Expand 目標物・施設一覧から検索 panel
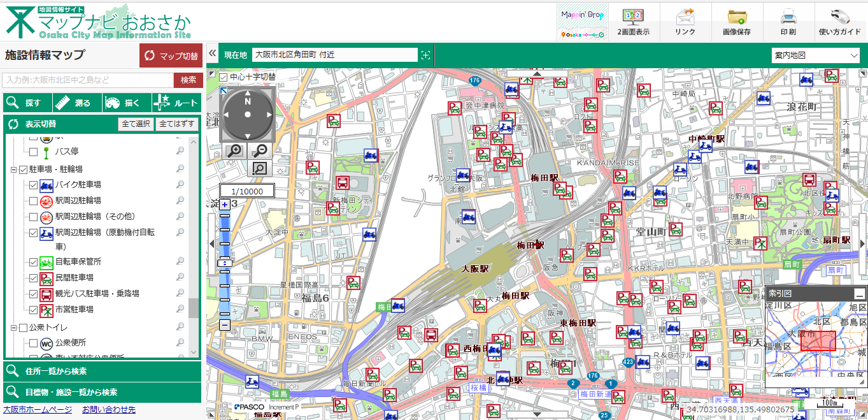 click(x=103, y=392)
